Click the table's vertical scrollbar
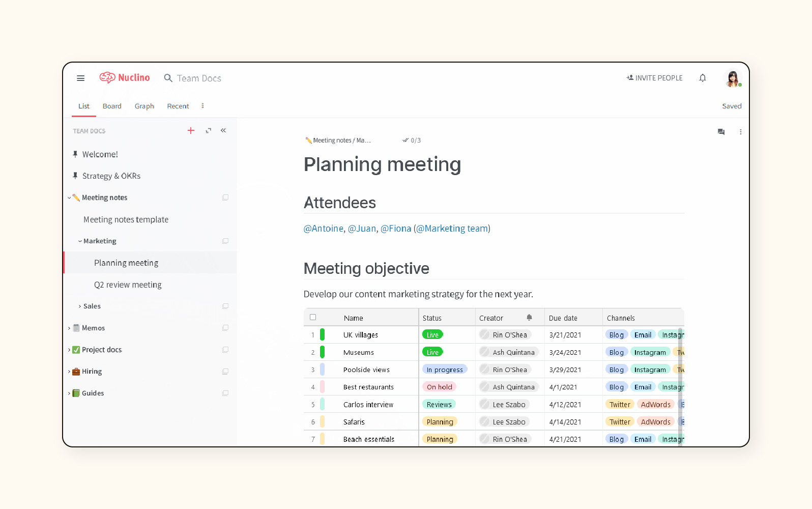 click(680, 387)
